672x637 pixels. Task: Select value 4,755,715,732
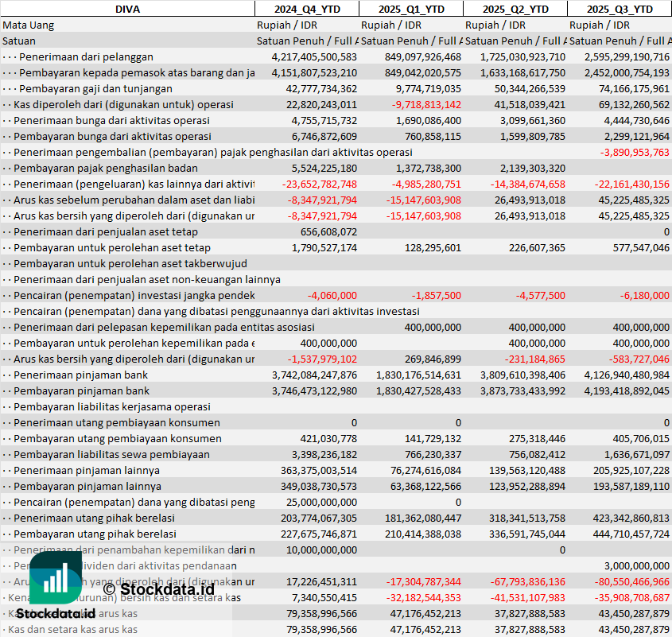(324, 120)
